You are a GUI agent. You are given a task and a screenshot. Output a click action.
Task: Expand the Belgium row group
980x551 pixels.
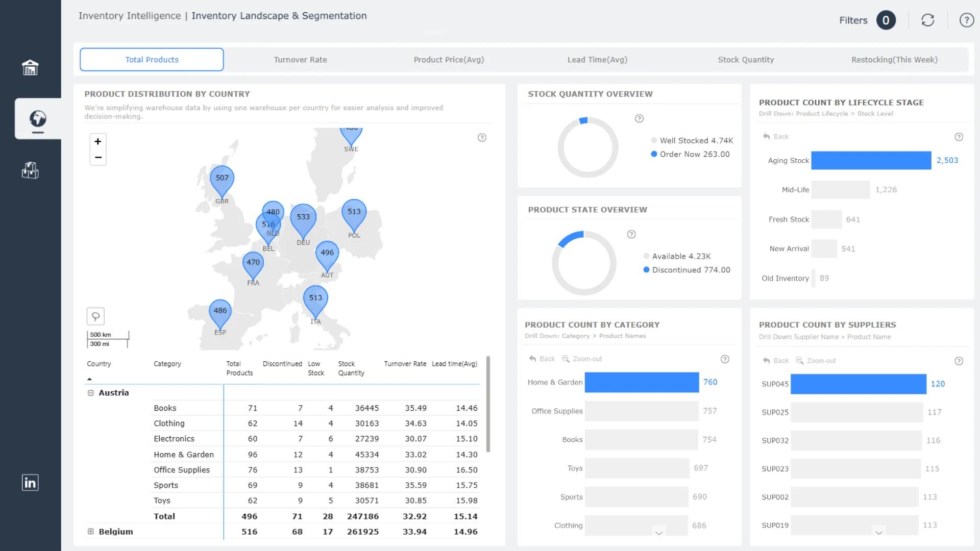coord(91,532)
